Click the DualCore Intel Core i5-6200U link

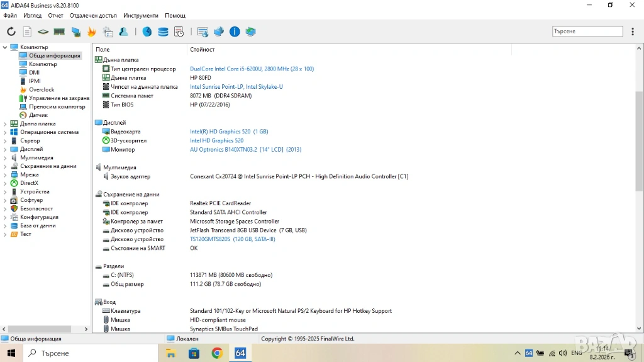point(252,69)
